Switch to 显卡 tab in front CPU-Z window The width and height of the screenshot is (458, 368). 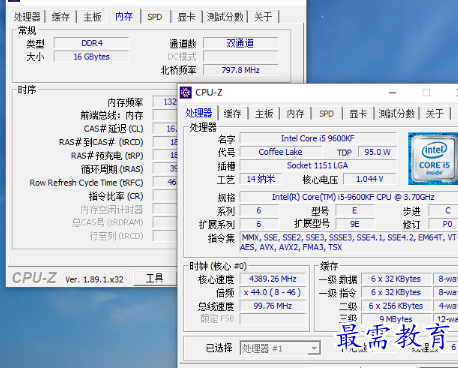[358, 114]
